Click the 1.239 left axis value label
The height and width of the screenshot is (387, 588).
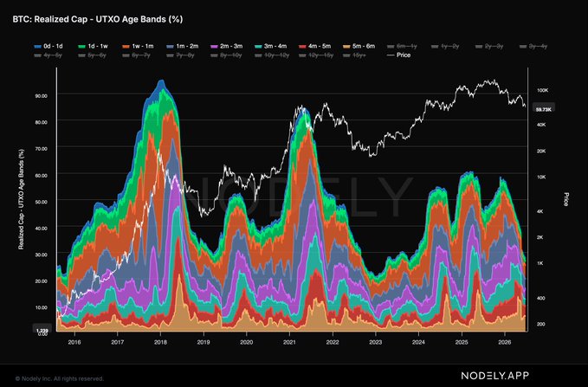point(42,330)
